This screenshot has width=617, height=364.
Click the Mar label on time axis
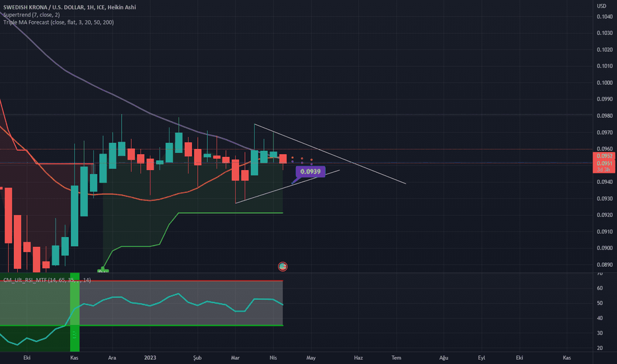pos(235,357)
